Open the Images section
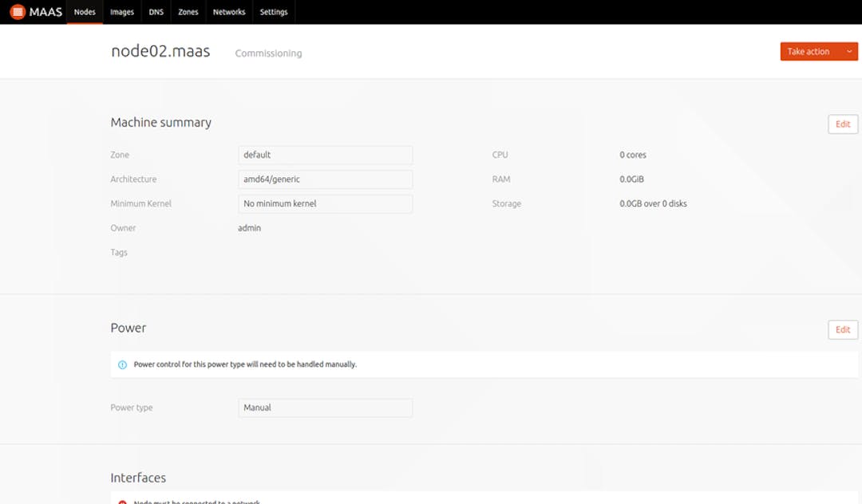 pos(121,12)
